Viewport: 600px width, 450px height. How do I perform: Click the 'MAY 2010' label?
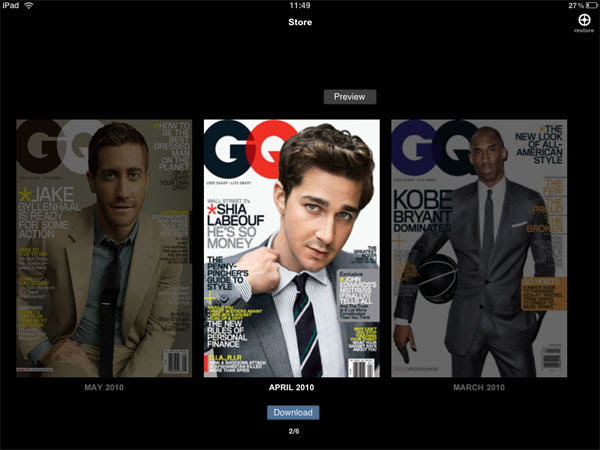point(104,388)
